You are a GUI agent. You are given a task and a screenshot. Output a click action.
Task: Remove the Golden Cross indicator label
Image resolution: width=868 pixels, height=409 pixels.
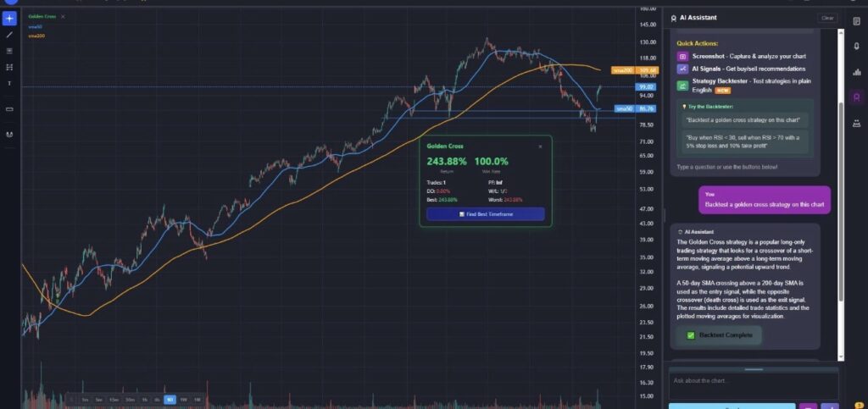click(63, 17)
